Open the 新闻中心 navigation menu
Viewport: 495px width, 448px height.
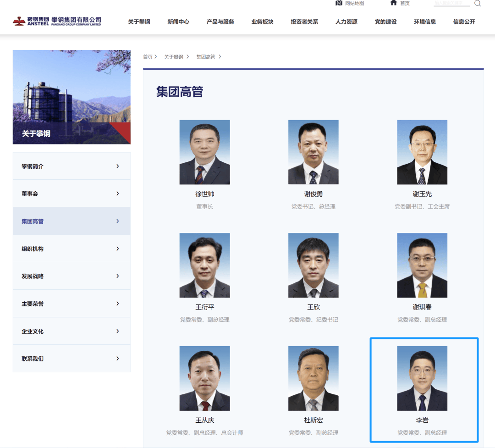(178, 22)
